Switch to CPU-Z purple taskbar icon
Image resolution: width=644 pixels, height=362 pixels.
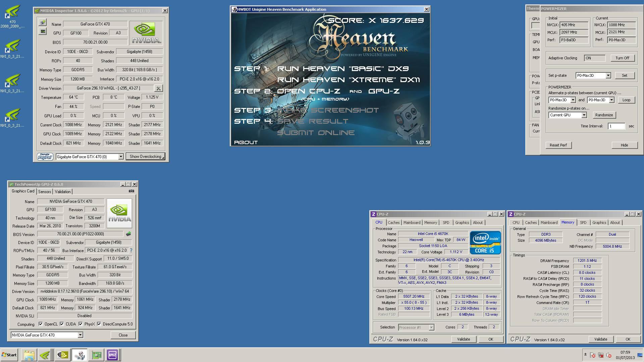pos(112,355)
